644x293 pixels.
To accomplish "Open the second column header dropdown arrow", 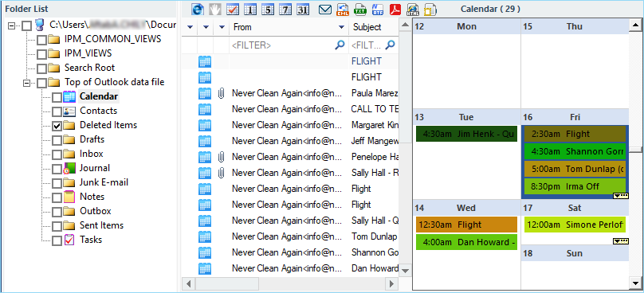I will click(206, 28).
